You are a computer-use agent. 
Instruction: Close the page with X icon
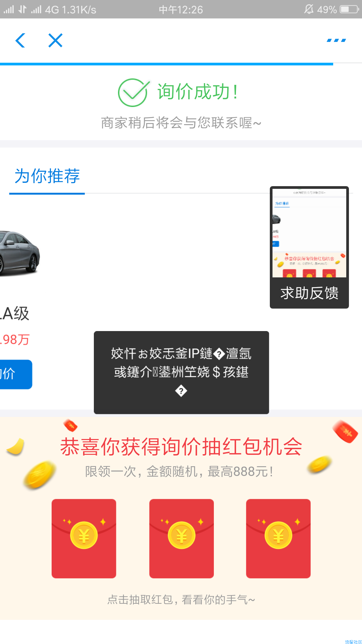55,41
